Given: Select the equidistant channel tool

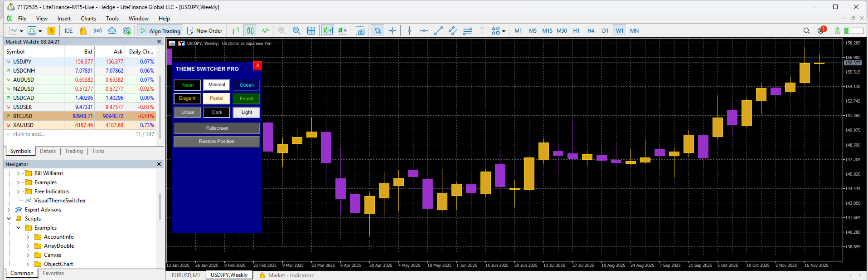Looking at the screenshot, I should click(453, 31).
